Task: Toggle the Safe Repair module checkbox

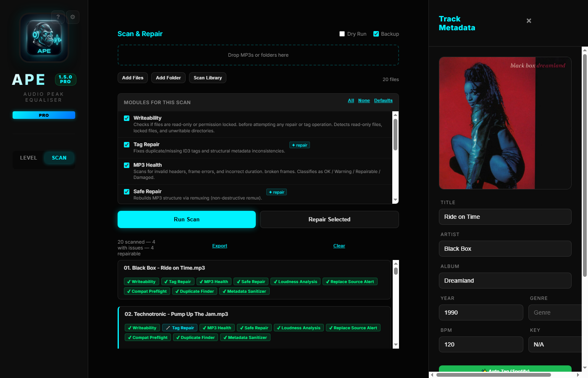Action: click(x=126, y=192)
